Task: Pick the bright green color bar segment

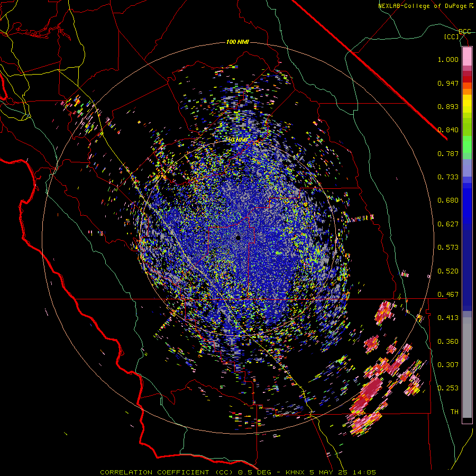Action: click(x=467, y=144)
